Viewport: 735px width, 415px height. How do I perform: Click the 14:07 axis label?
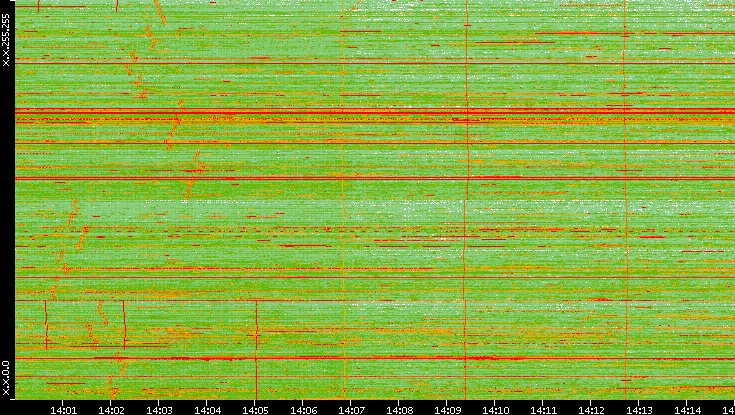(351, 410)
